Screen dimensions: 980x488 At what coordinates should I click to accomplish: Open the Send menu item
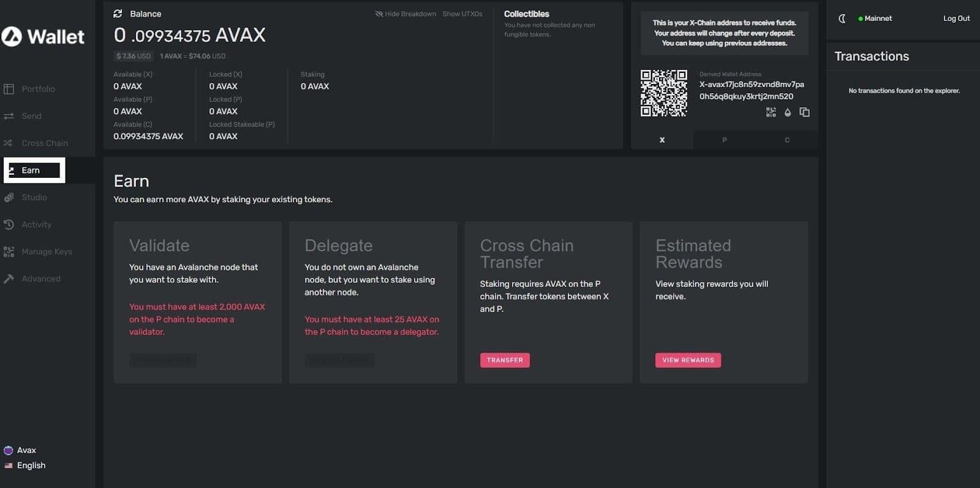(31, 116)
